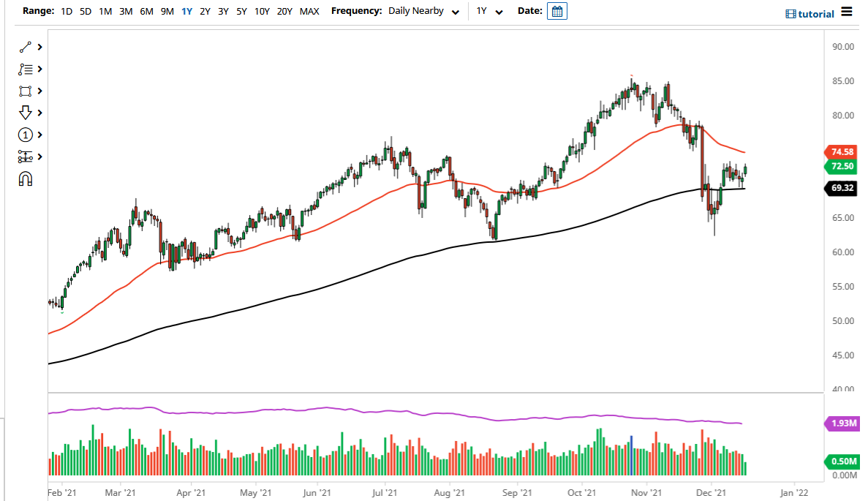Expand the trendline tool options chevron
Screen dimensions: 868x501
(x=39, y=47)
